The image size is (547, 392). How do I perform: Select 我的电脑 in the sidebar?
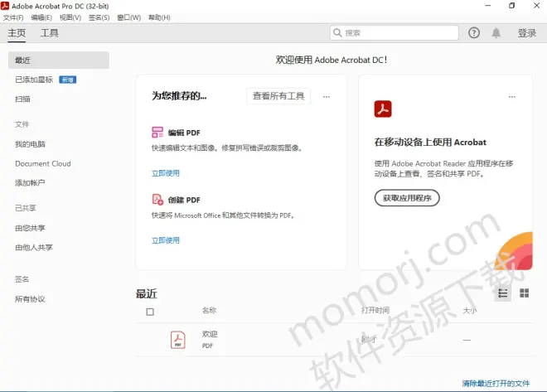tap(30, 144)
